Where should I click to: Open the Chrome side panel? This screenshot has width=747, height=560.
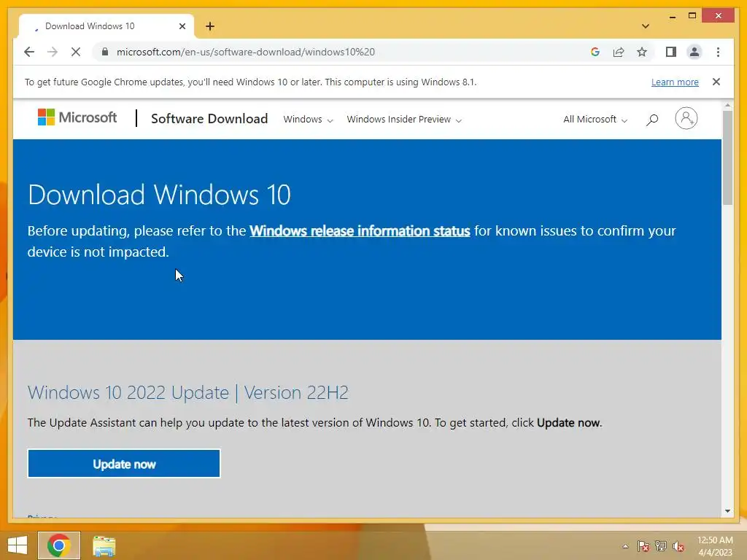coord(671,52)
